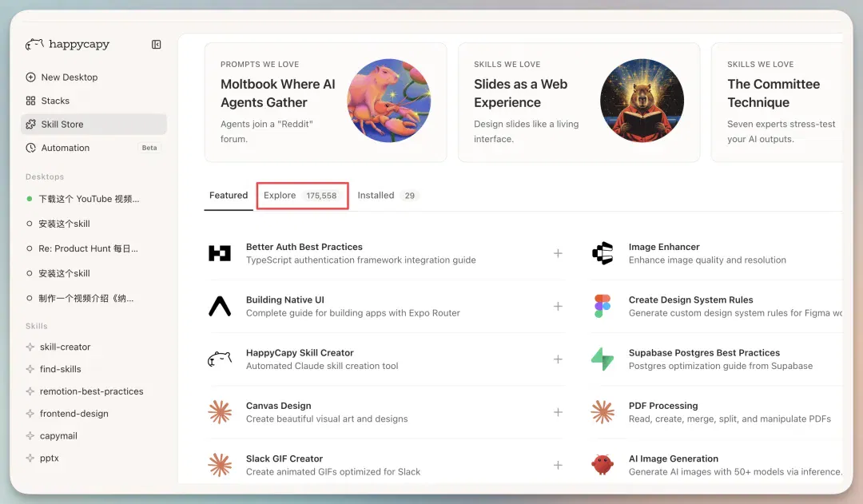
Task: Select Skill Store in the sidebar
Action: click(x=93, y=125)
